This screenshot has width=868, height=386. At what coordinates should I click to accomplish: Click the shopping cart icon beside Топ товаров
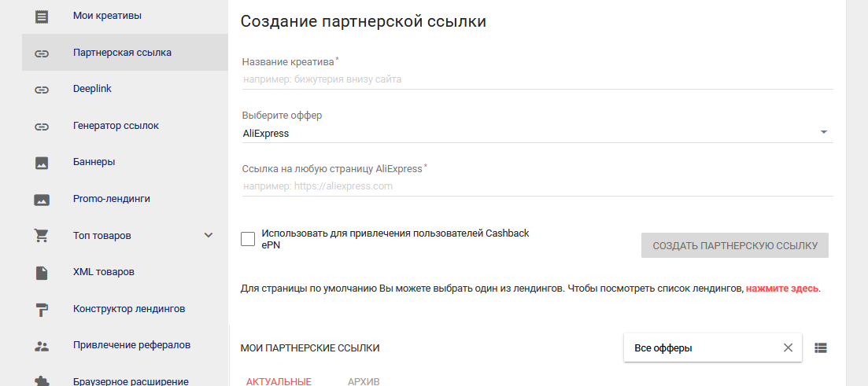(42, 236)
